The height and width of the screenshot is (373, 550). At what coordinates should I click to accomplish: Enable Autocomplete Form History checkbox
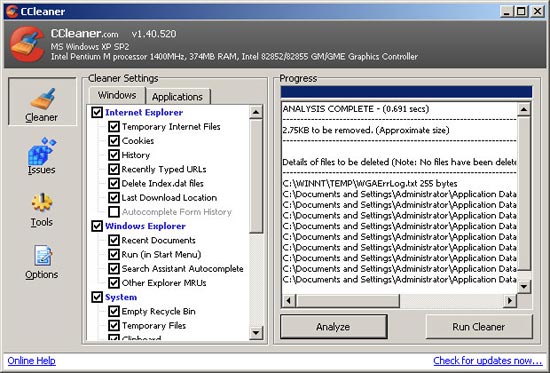(114, 212)
